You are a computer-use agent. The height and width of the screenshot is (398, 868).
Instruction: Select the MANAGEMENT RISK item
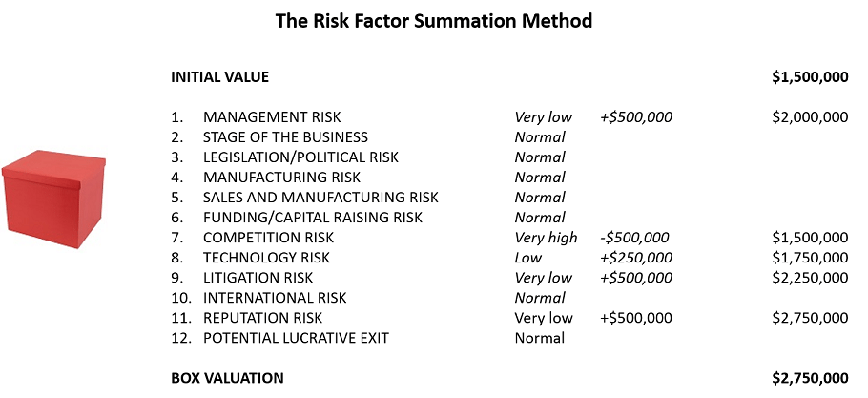pos(265,117)
